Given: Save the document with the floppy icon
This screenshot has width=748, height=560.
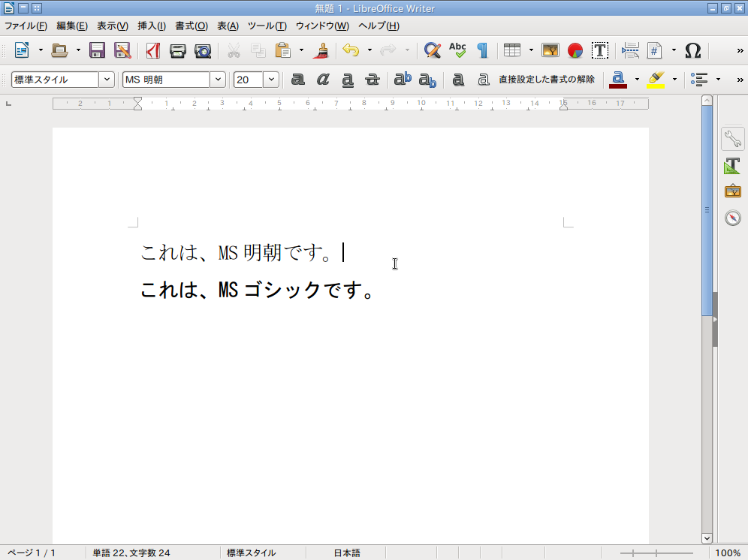Looking at the screenshot, I should [97, 50].
